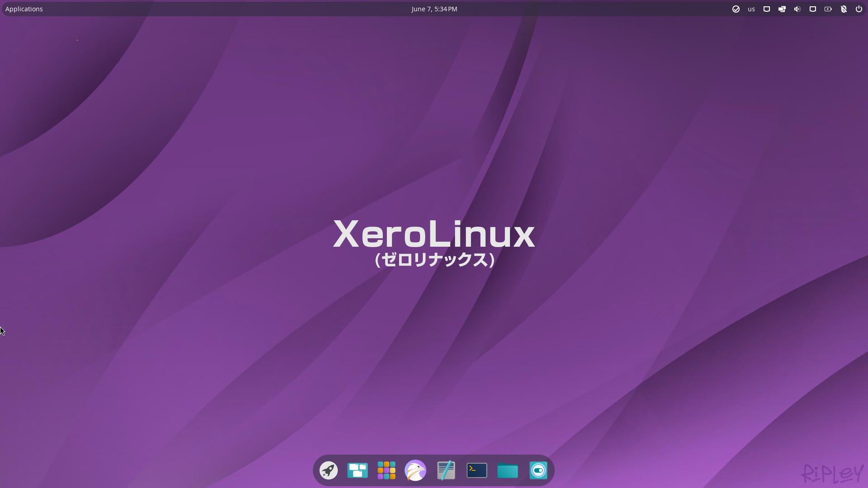Open the volume speaker applet

(797, 9)
